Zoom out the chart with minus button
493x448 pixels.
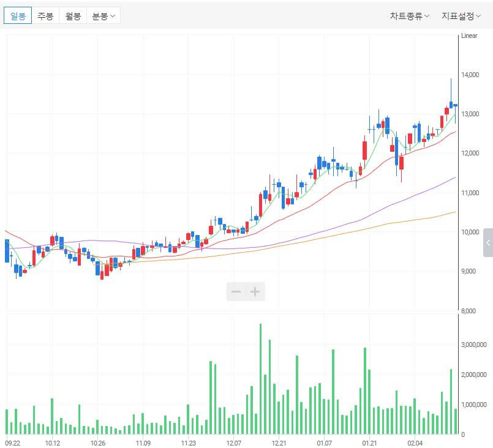(x=236, y=291)
